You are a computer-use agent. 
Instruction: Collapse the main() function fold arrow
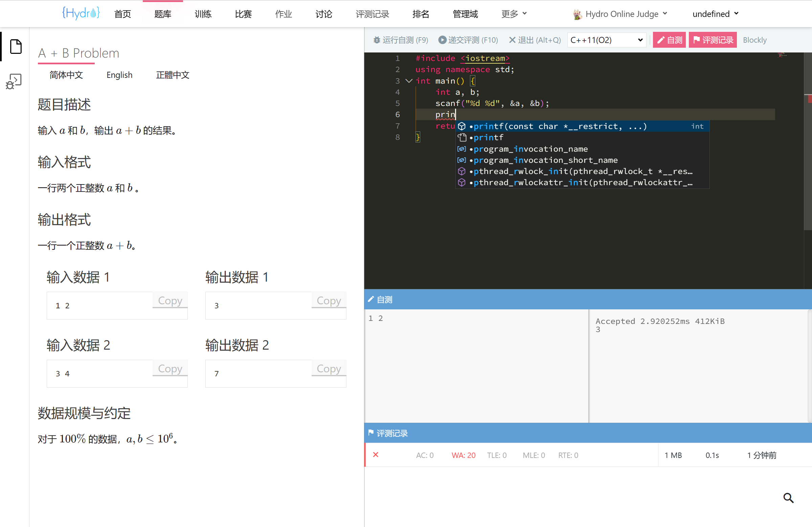(x=409, y=81)
